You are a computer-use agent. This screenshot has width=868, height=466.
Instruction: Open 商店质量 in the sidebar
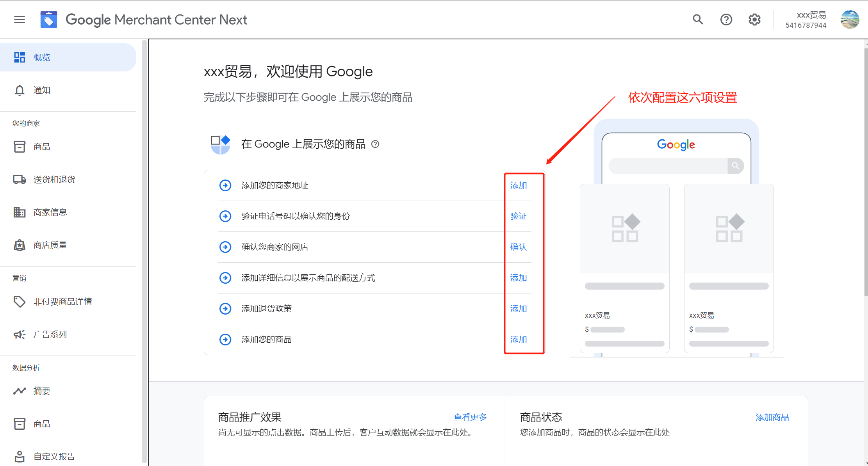[68, 245]
